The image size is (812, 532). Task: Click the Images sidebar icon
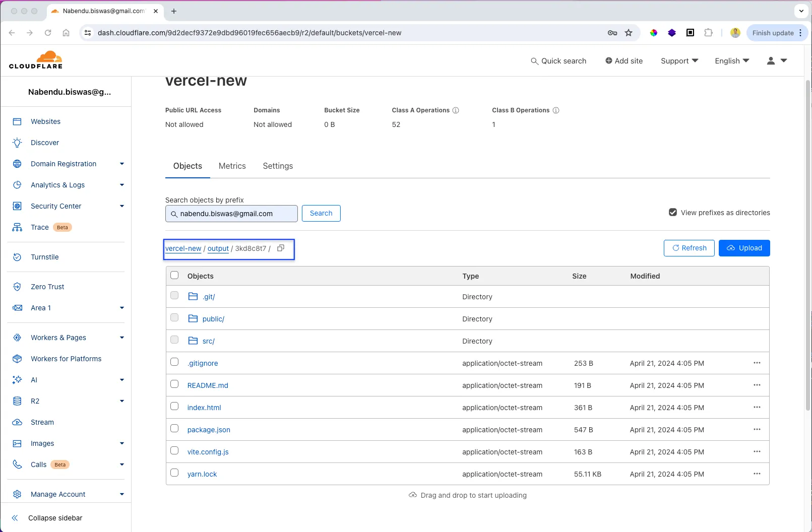coord(17,443)
